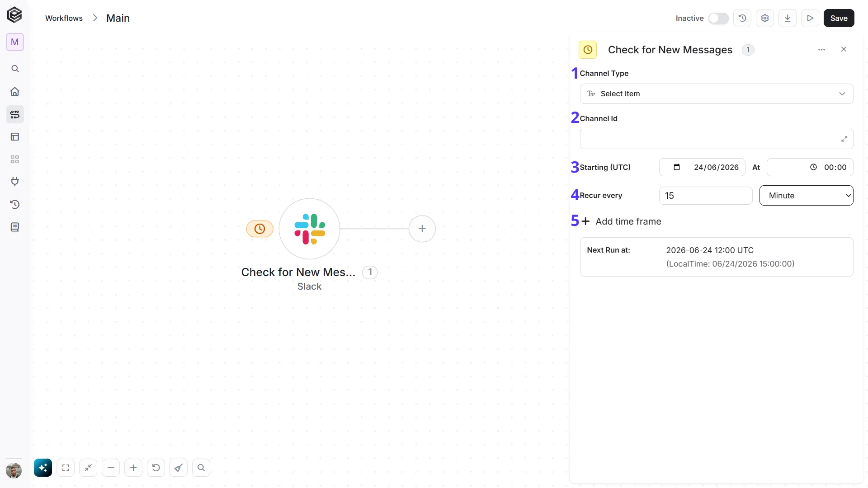Open the connections plug icon
868x488 pixels.
[x=15, y=182]
